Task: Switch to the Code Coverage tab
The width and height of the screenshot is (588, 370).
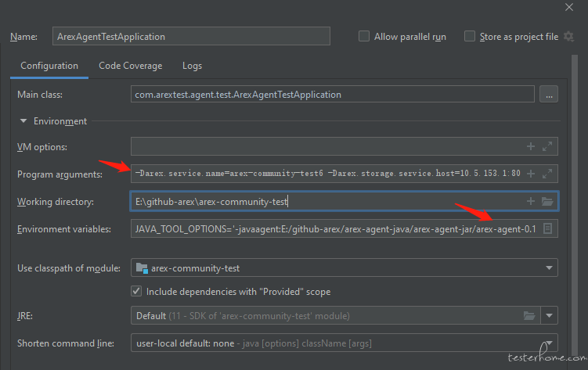Action: (x=131, y=66)
